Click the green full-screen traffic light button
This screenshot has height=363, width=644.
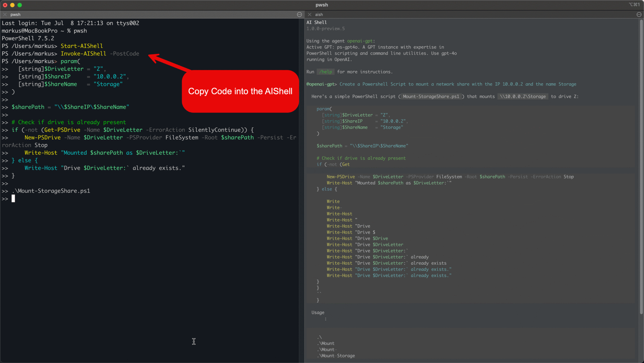(19, 5)
